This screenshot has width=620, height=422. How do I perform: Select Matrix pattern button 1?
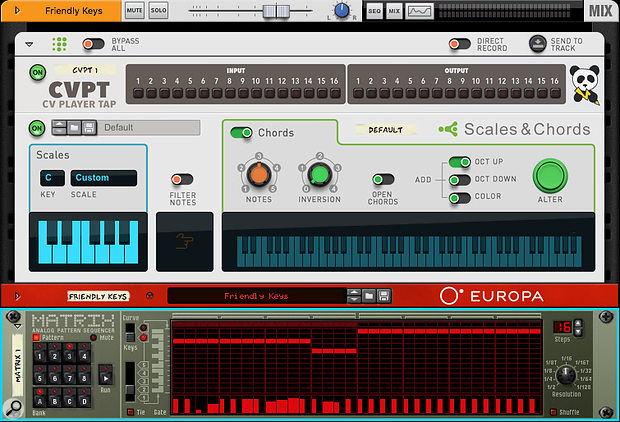[40, 352]
